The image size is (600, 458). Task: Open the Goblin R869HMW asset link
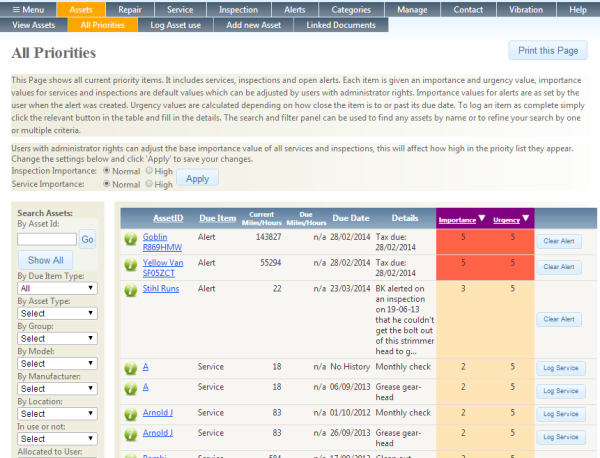click(162, 242)
